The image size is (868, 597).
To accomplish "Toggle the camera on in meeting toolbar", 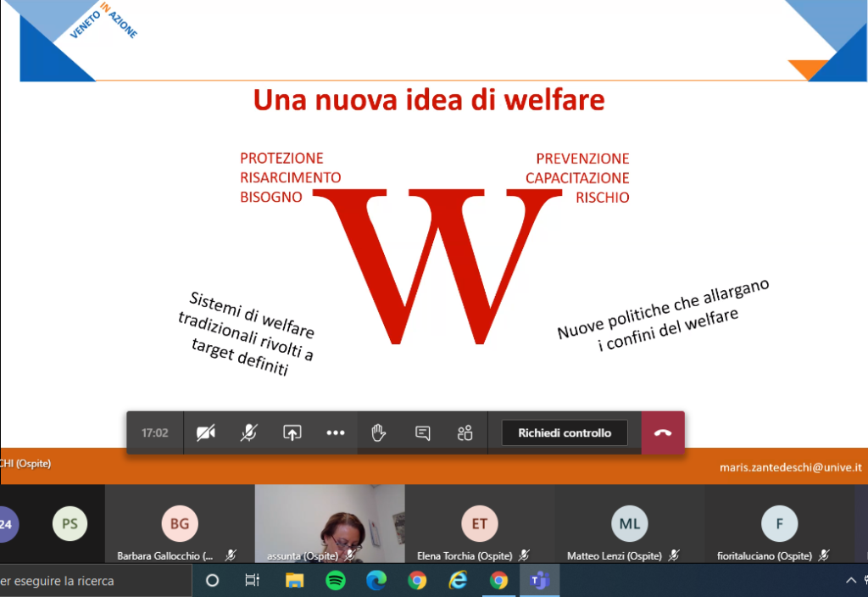I will tap(205, 432).
